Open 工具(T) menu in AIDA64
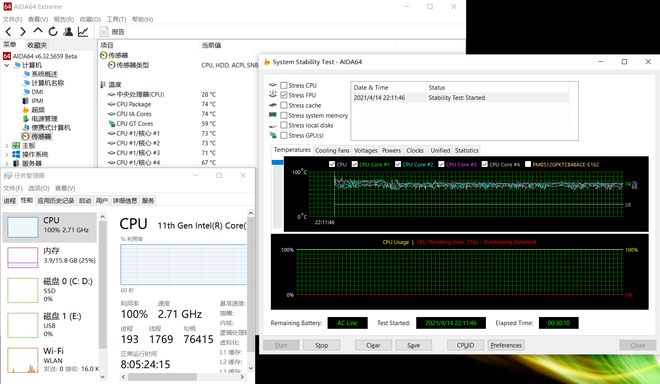The image size is (660, 384). point(116,19)
